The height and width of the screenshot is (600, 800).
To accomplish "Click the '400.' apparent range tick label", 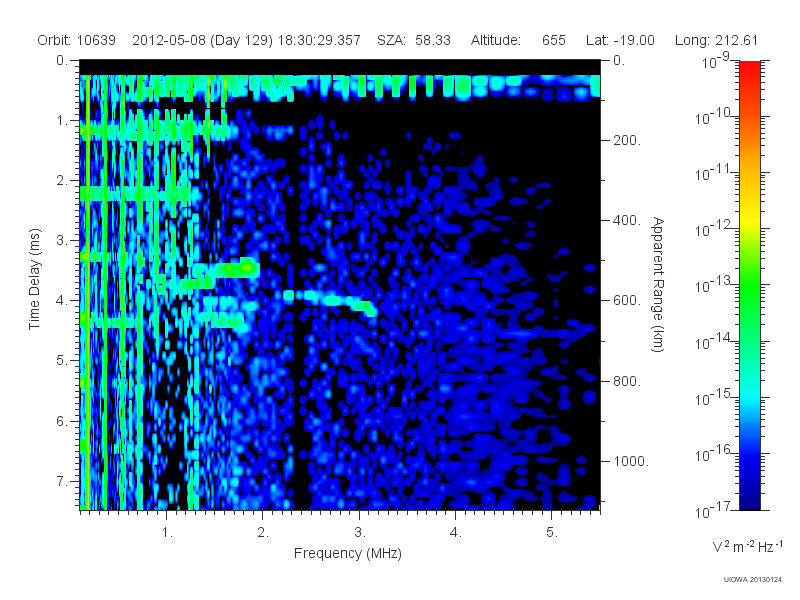I will pos(627,220).
